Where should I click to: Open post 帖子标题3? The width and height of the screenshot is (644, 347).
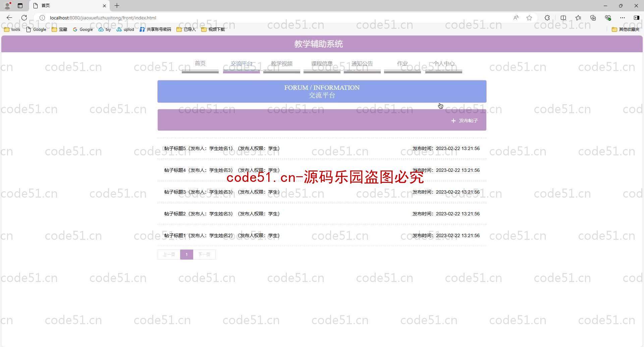[322, 192]
